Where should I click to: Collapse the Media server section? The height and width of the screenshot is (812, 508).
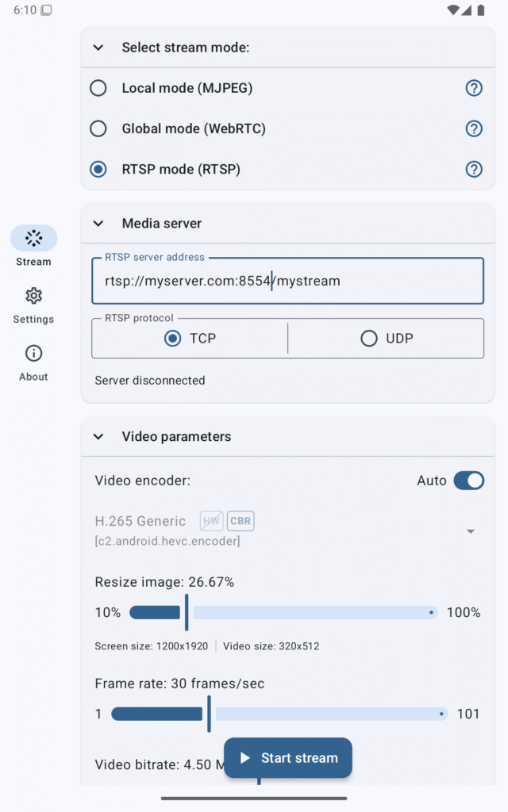click(98, 224)
